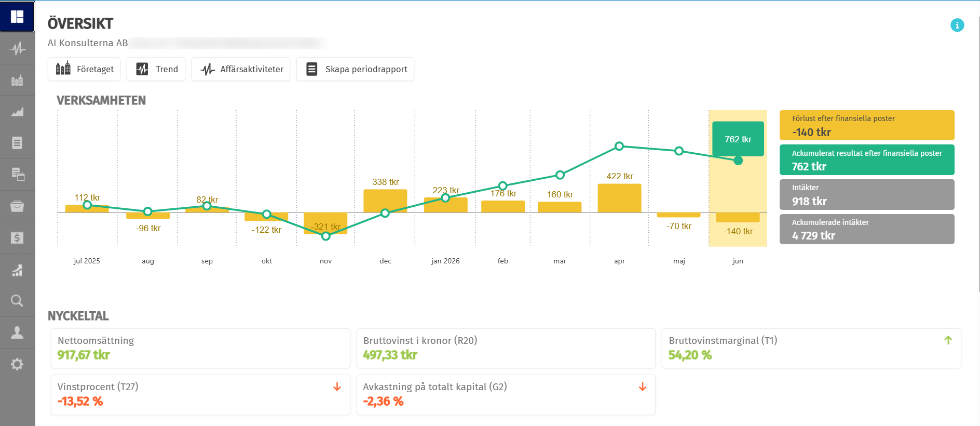This screenshot has height=426, width=980.
Task: Click the maj line data point
Action: pyautogui.click(x=679, y=151)
